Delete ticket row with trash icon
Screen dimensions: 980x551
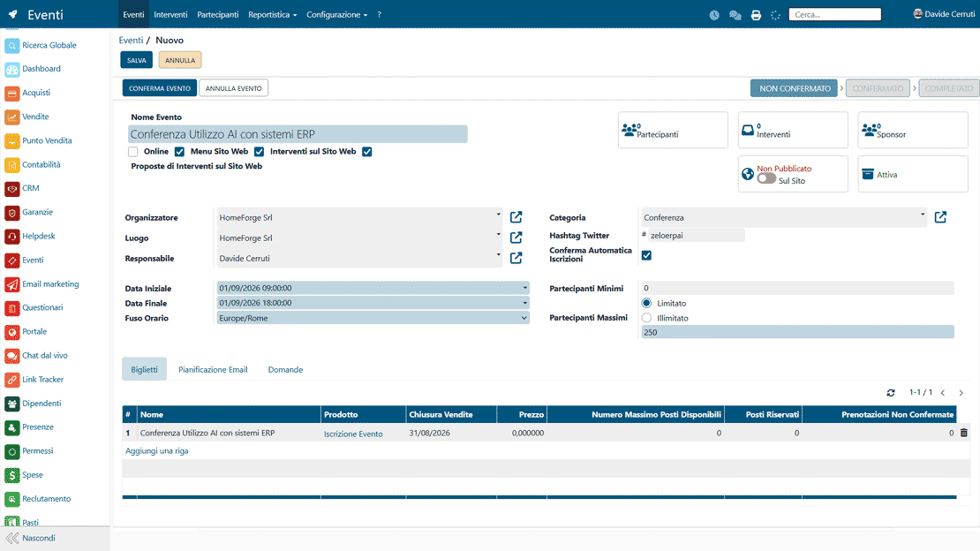964,433
